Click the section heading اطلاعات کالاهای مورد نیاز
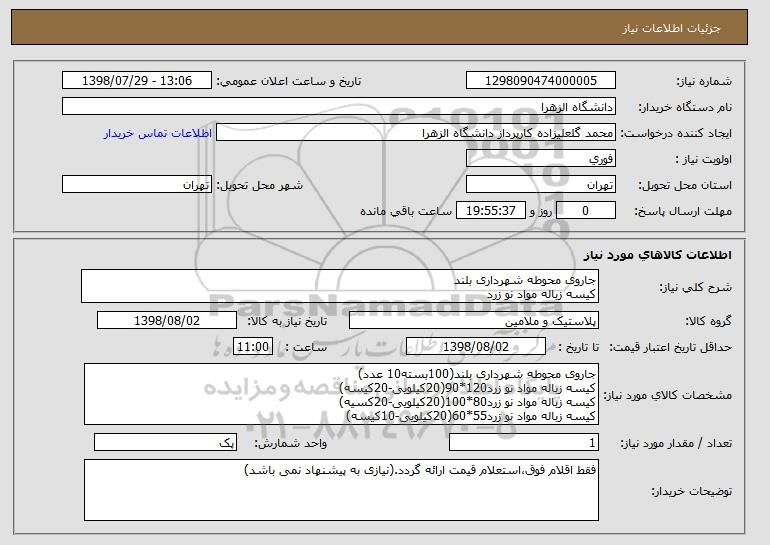This screenshot has width=770, height=545. pyautogui.click(x=658, y=255)
